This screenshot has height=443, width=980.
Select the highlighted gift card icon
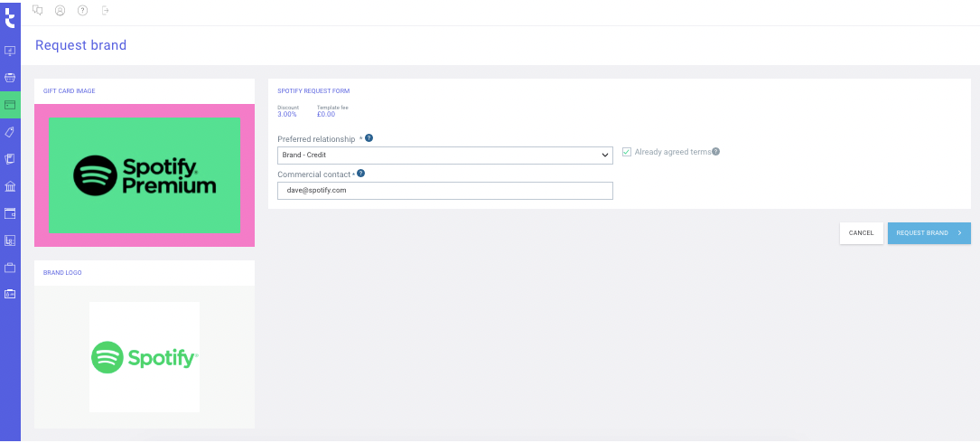[10, 105]
